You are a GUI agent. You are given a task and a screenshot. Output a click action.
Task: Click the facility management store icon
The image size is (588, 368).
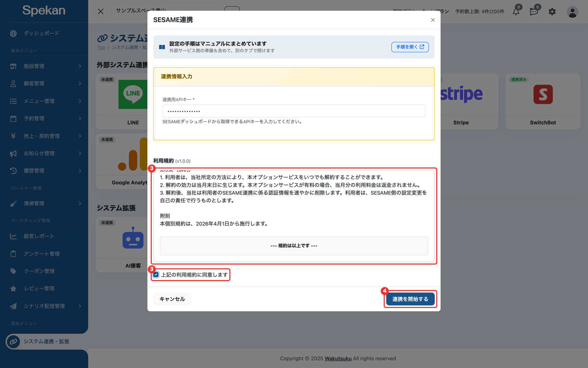tap(13, 66)
